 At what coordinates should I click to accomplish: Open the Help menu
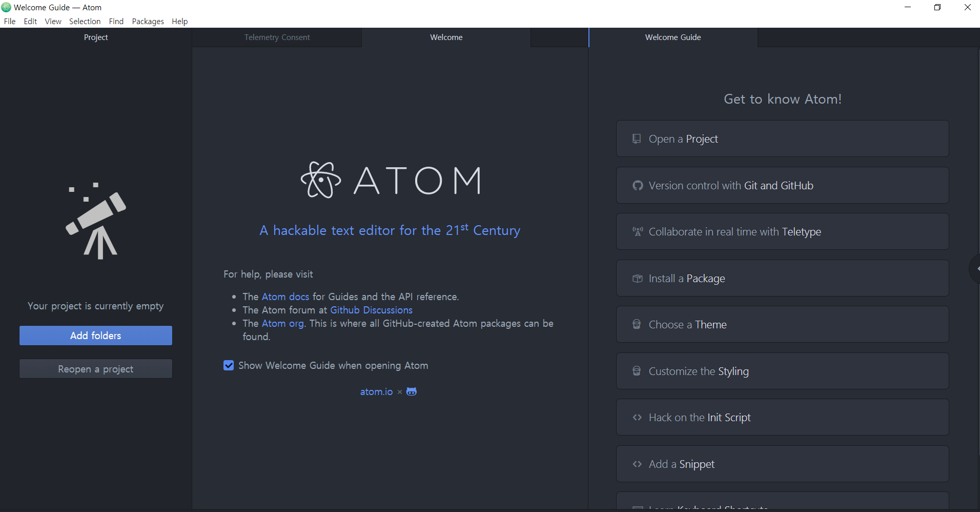pyautogui.click(x=179, y=21)
